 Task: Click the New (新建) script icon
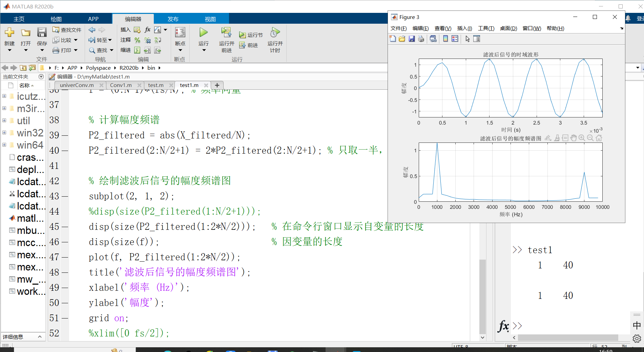point(9,32)
